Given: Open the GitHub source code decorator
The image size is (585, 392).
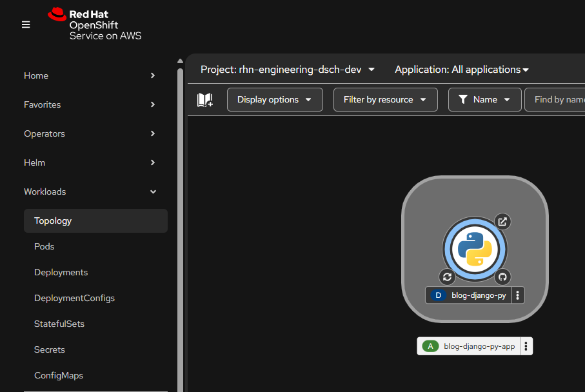Looking at the screenshot, I should tap(503, 277).
